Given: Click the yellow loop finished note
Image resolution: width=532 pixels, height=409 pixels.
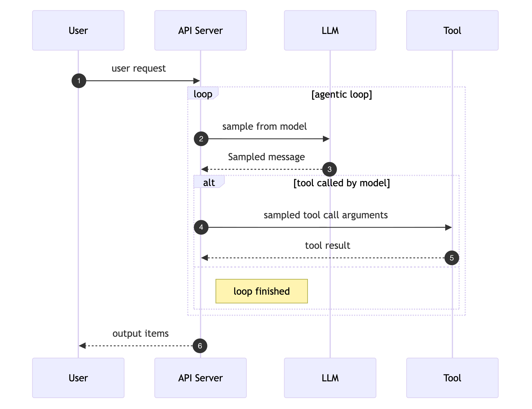Looking at the screenshot, I should pyautogui.click(x=261, y=291).
